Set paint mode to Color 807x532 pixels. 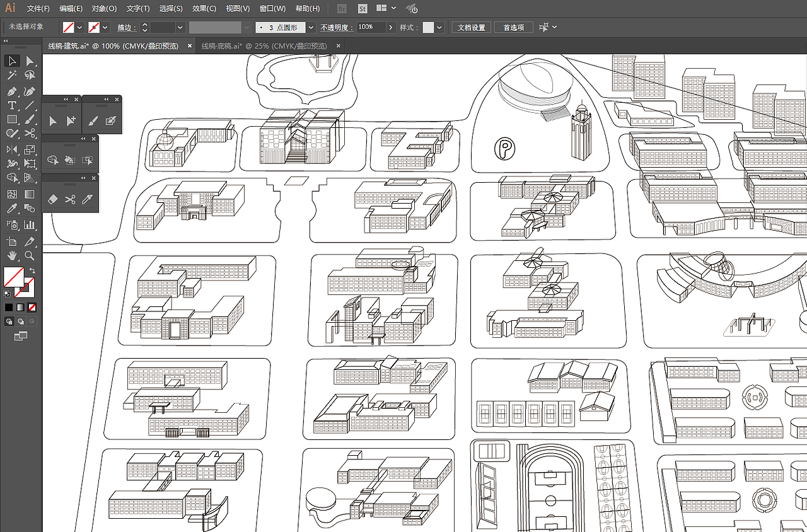[x=9, y=308]
